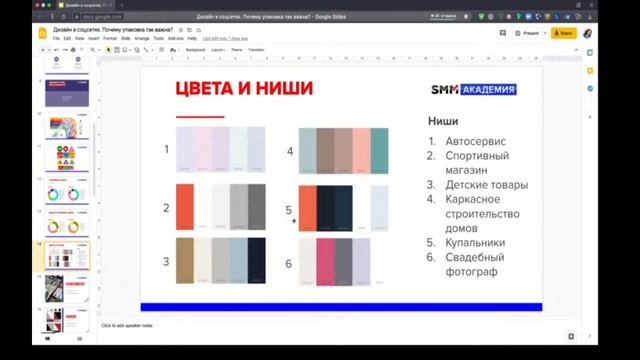
Task: Open Google Calendar side panel icon
Action: [590, 53]
